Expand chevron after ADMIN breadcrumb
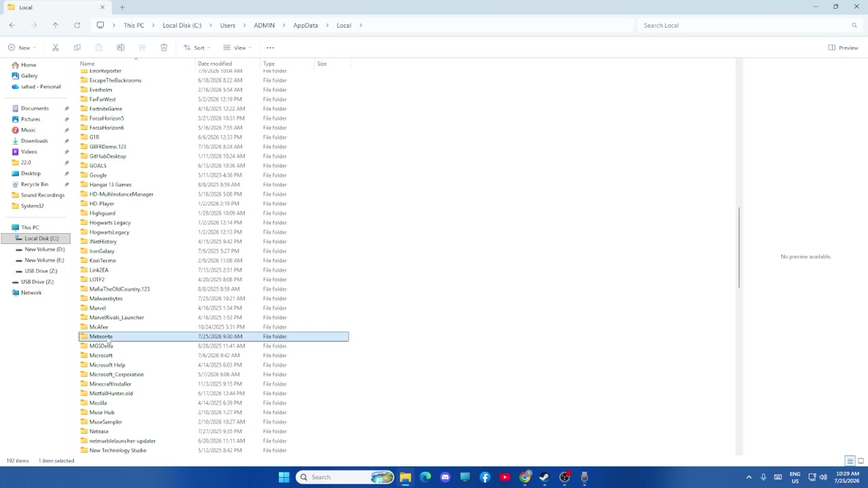 [284, 25]
